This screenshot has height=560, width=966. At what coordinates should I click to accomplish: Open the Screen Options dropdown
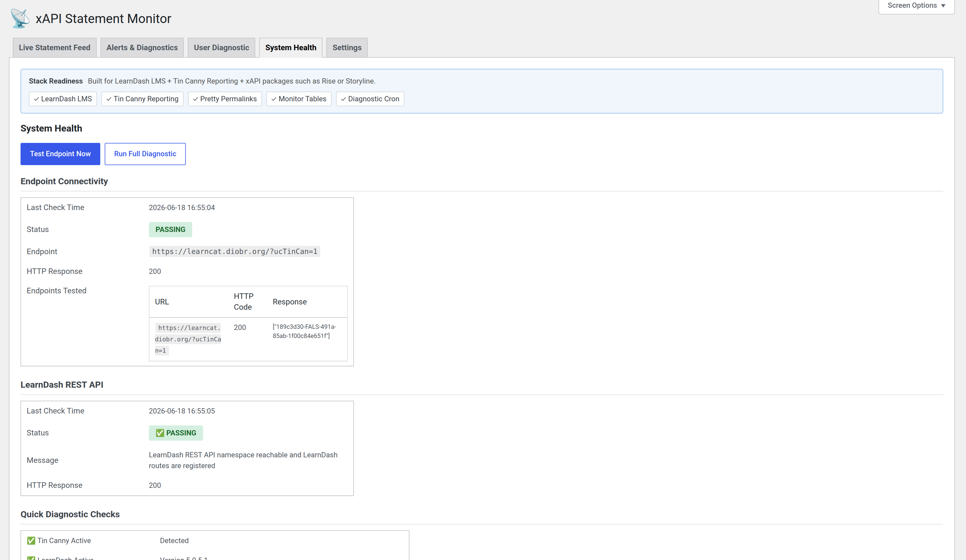coord(916,6)
